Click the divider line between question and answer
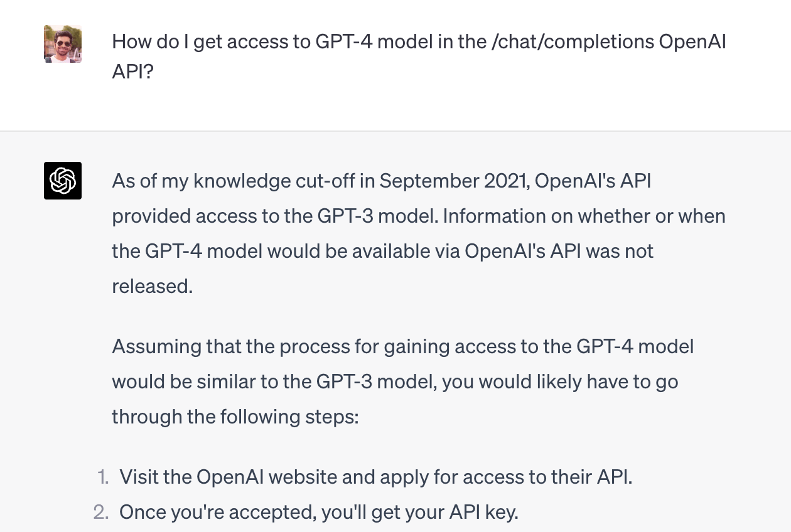The height and width of the screenshot is (532, 791). point(395,131)
